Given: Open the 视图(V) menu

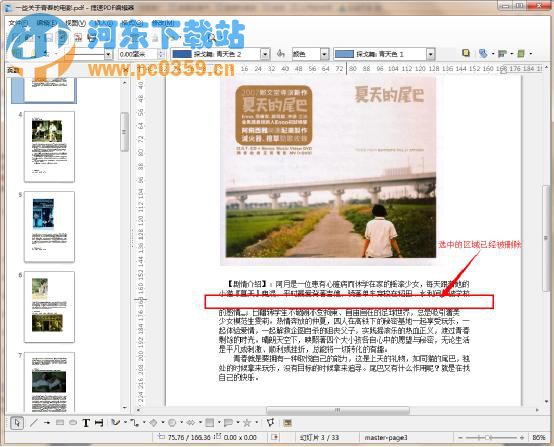Looking at the screenshot, I should pos(76,23).
